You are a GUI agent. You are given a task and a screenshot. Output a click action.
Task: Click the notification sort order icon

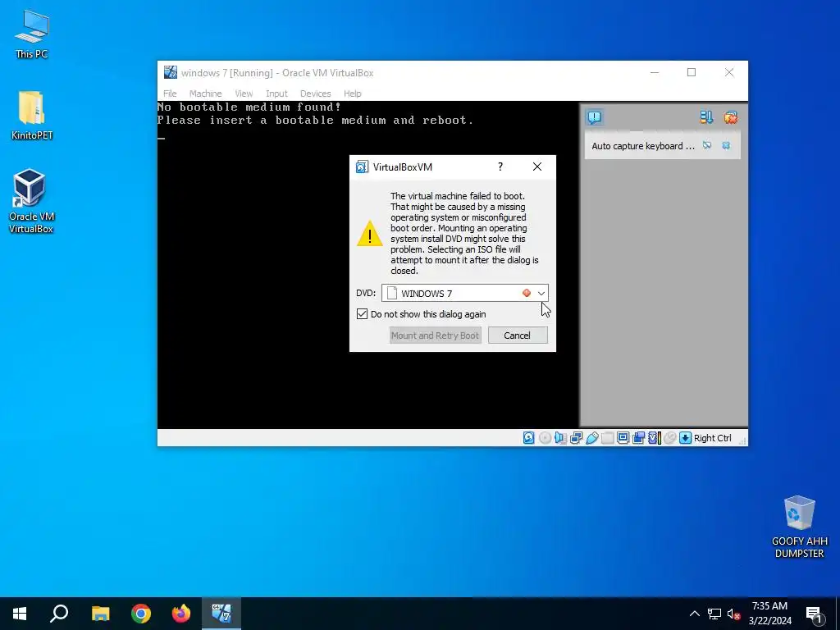coord(706,117)
